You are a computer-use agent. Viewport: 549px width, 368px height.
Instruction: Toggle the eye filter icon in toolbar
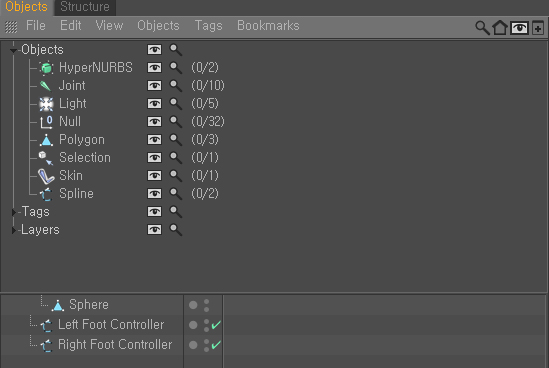click(519, 28)
